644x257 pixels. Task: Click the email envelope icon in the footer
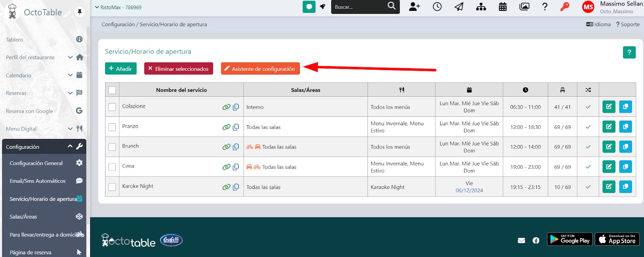(x=521, y=240)
